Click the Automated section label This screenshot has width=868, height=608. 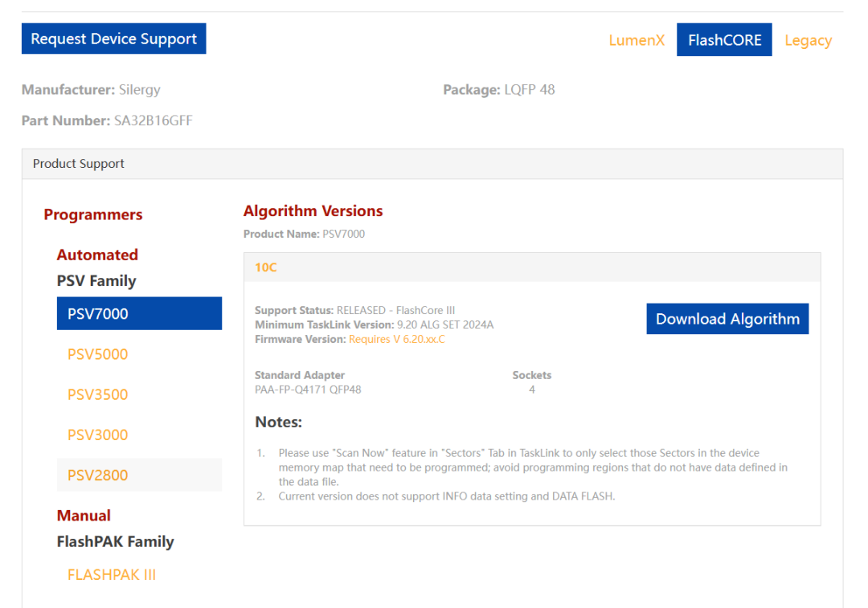coord(97,255)
